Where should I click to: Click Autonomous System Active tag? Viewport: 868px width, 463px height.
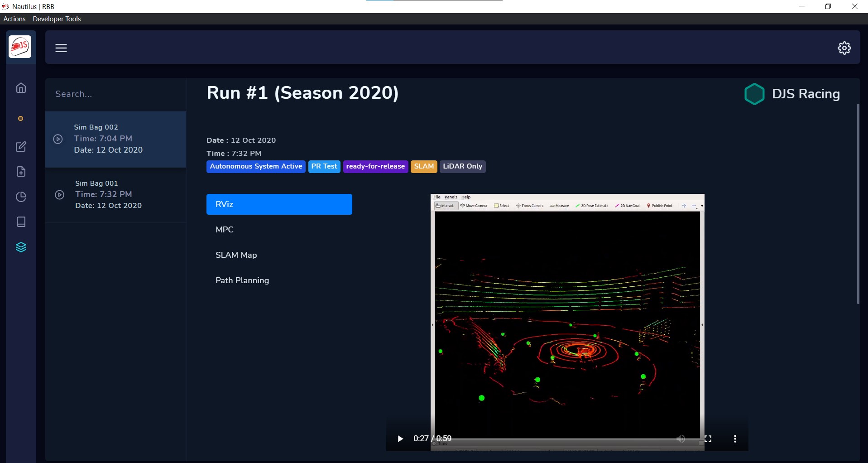pos(256,166)
